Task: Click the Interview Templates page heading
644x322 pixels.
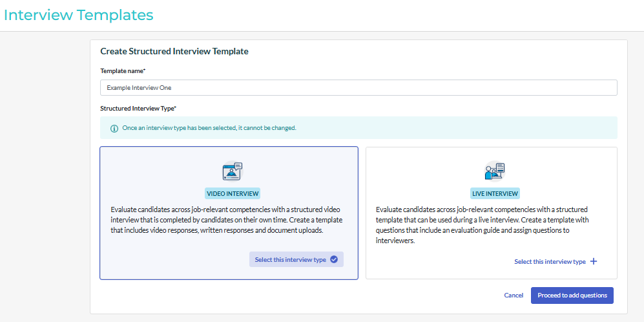Action: (x=78, y=16)
